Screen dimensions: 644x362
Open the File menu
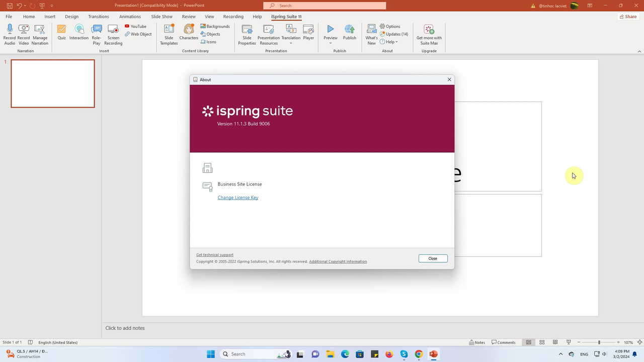9,17
